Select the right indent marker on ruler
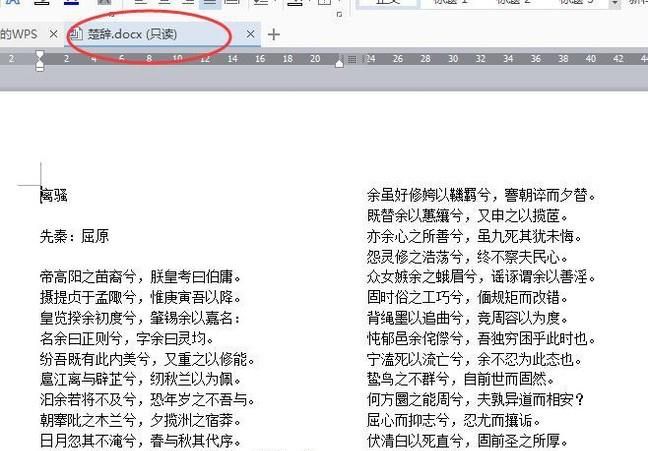 pos(339,63)
